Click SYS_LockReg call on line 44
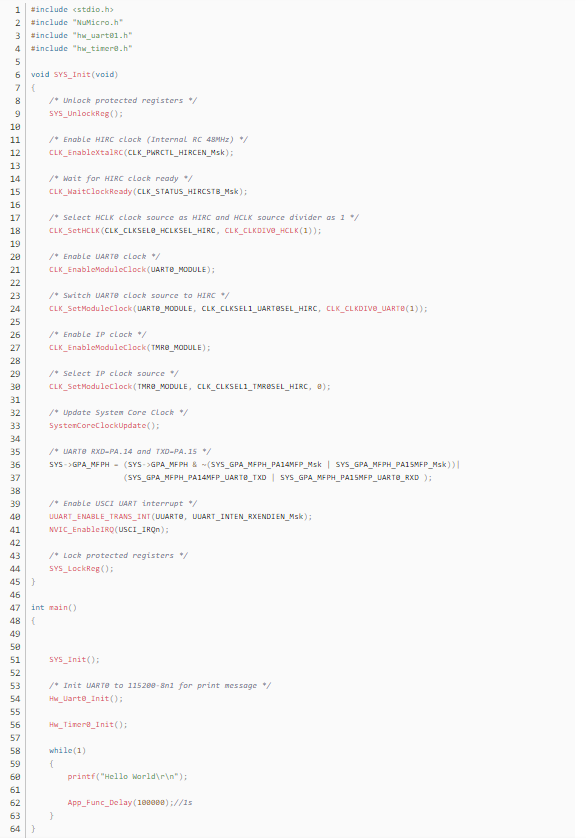The image size is (586, 838). (74, 569)
